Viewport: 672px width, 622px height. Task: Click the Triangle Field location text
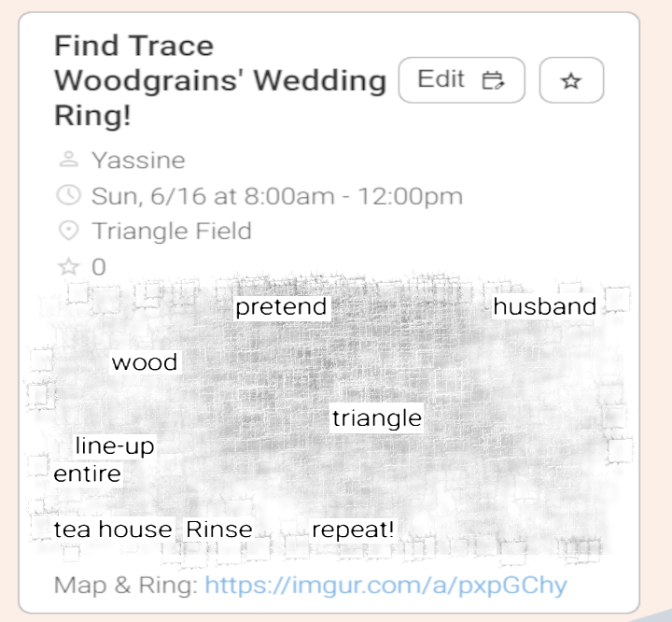click(x=171, y=231)
